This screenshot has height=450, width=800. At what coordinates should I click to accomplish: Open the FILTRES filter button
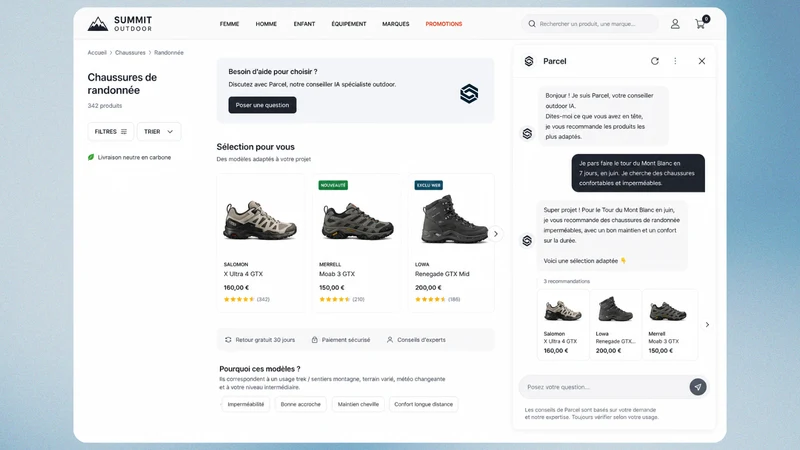111,132
